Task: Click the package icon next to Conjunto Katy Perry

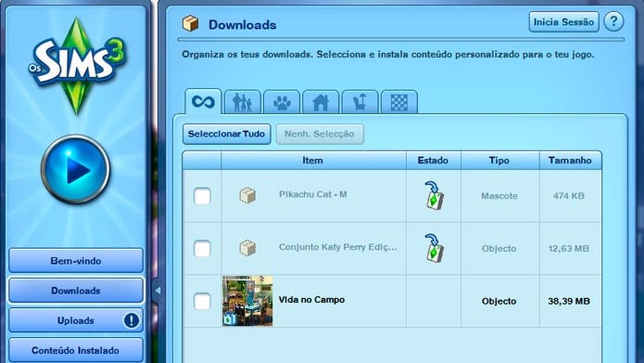Action: tap(247, 248)
